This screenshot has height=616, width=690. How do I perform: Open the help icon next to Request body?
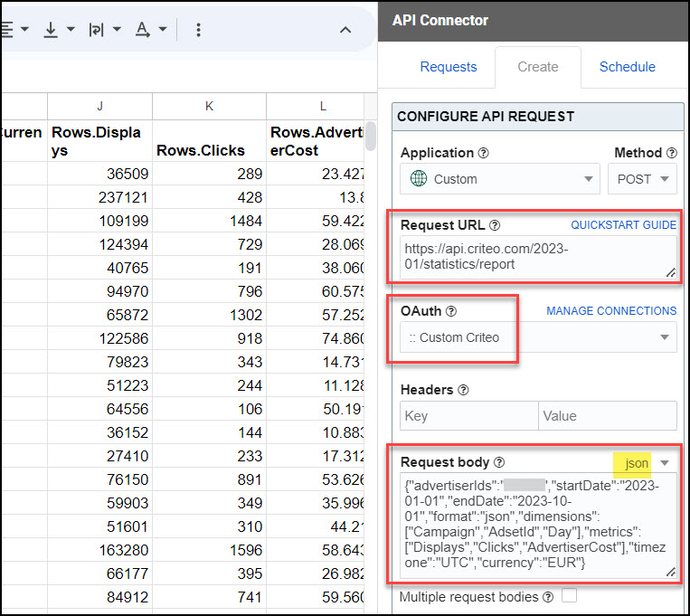pyautogui.click(x=499, y=462)
